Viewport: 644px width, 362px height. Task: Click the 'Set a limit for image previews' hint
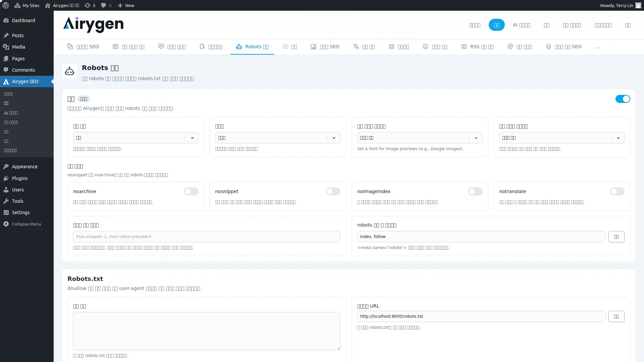click(x=410, y=149)
